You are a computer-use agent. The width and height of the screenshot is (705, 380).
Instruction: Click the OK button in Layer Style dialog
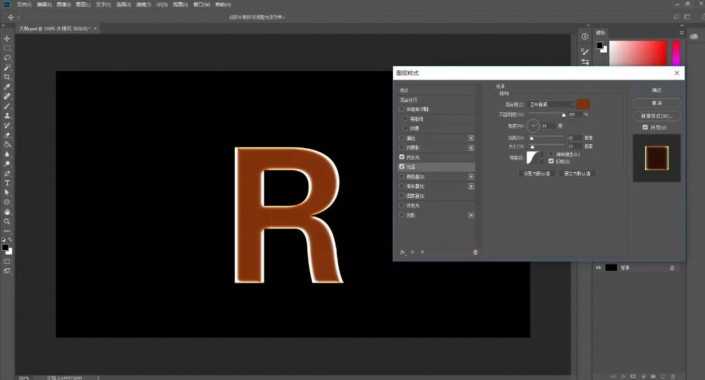(657, 90)
